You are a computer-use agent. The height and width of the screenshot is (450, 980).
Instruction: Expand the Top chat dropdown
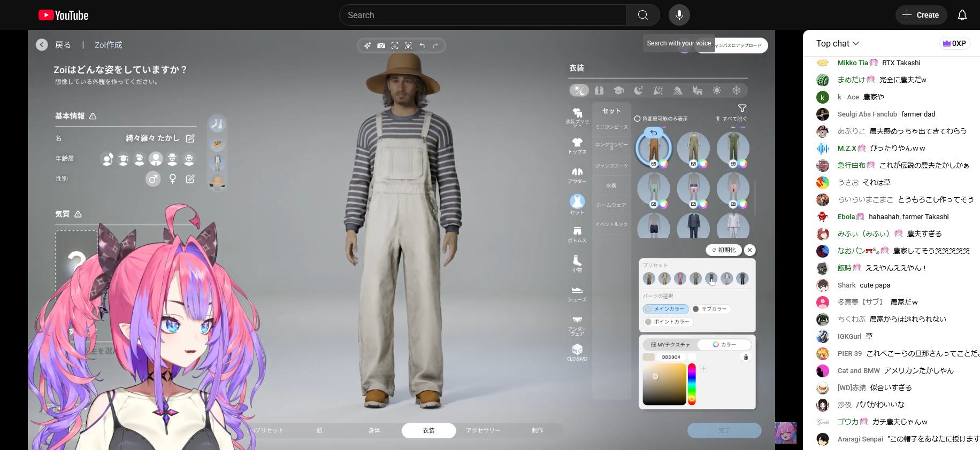837,43
